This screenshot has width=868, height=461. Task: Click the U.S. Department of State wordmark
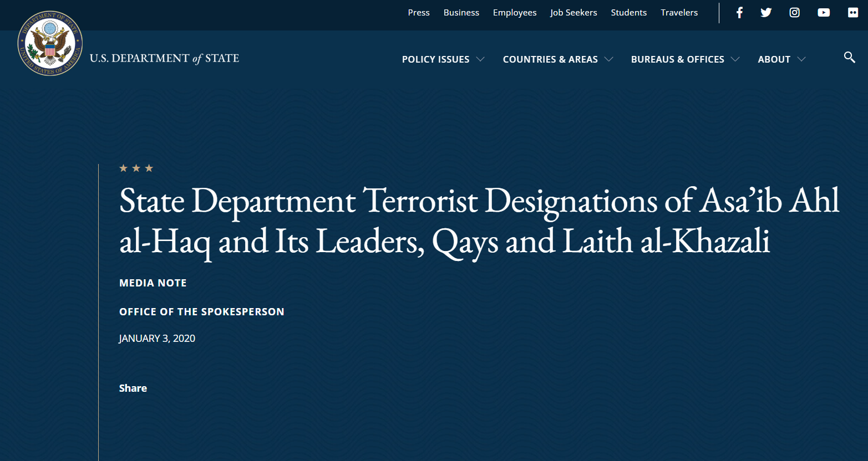[x=164, y=58]
